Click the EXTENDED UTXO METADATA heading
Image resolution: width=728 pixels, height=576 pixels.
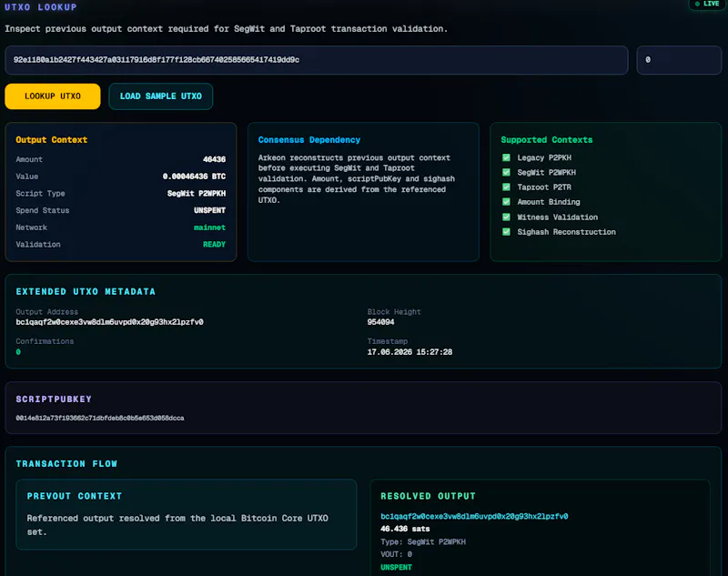(86, 291)
